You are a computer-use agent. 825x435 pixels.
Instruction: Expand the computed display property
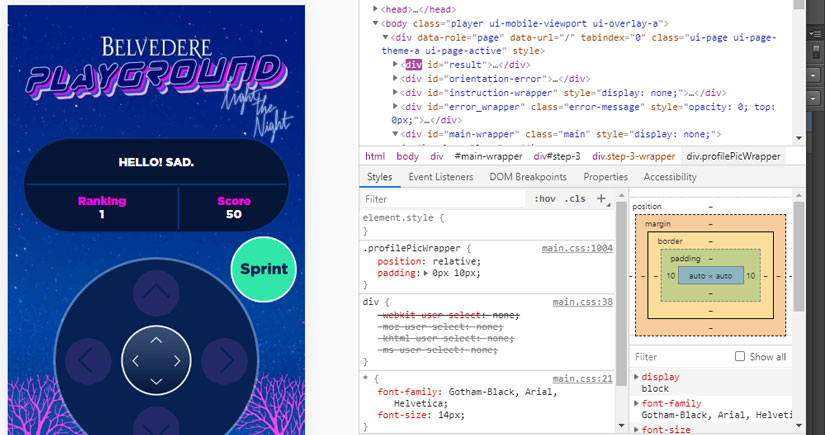click(x=637, y=377)
